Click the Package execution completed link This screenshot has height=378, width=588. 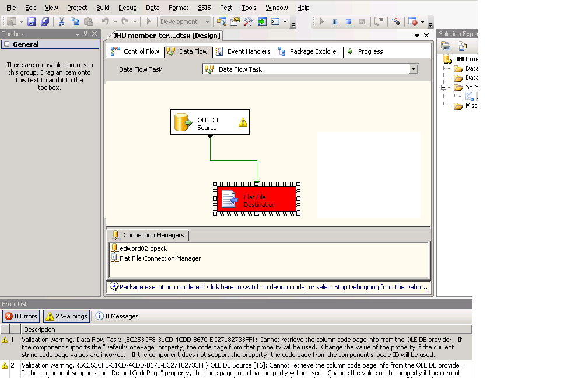[273, 287]
